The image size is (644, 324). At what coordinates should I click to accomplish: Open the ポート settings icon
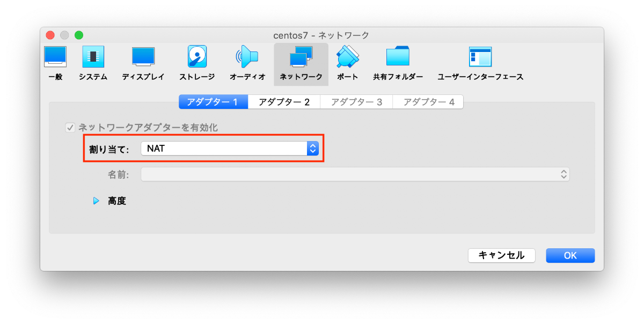tap(348, 63)
